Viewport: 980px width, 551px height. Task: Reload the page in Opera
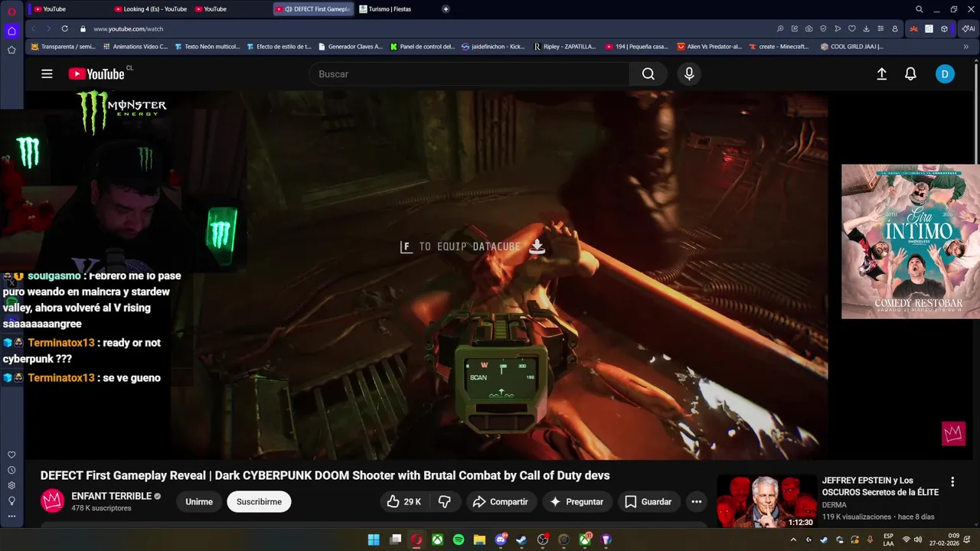click(64, 28)
